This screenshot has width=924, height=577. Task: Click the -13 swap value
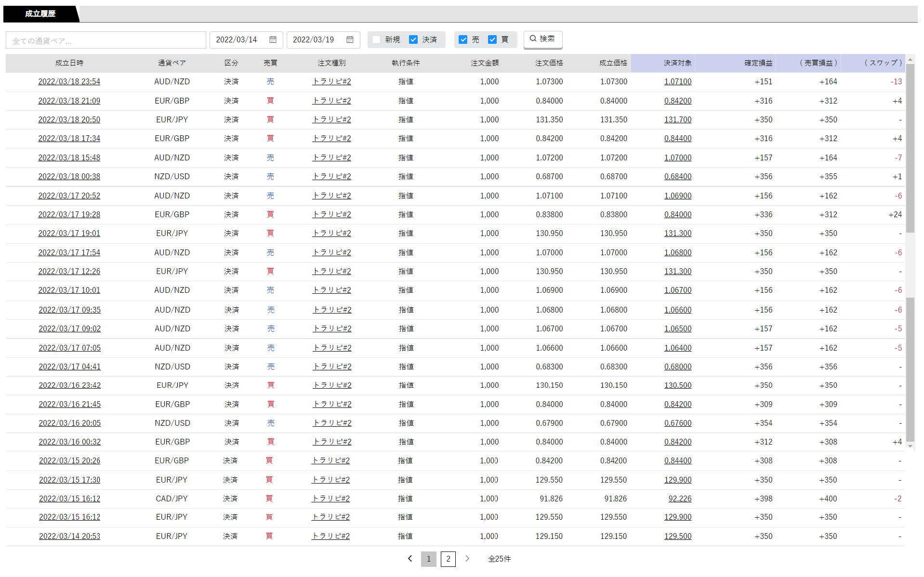tap(896, 82)
